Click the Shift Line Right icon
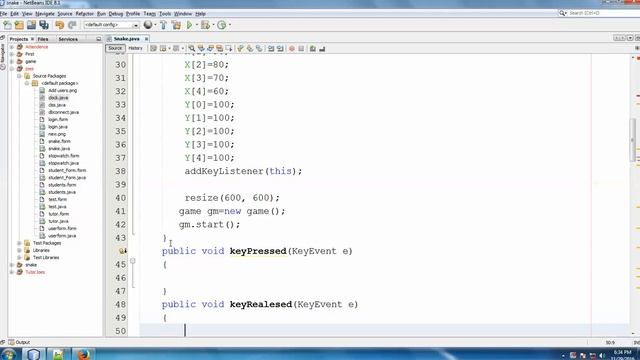Viewport: 640px width, 360px height. tap(280, 49)
